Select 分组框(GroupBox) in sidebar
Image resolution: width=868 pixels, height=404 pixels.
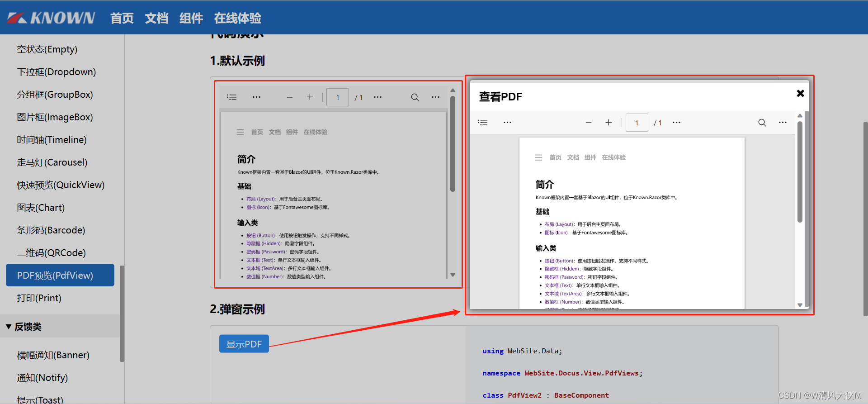click(x=55, y=95)
